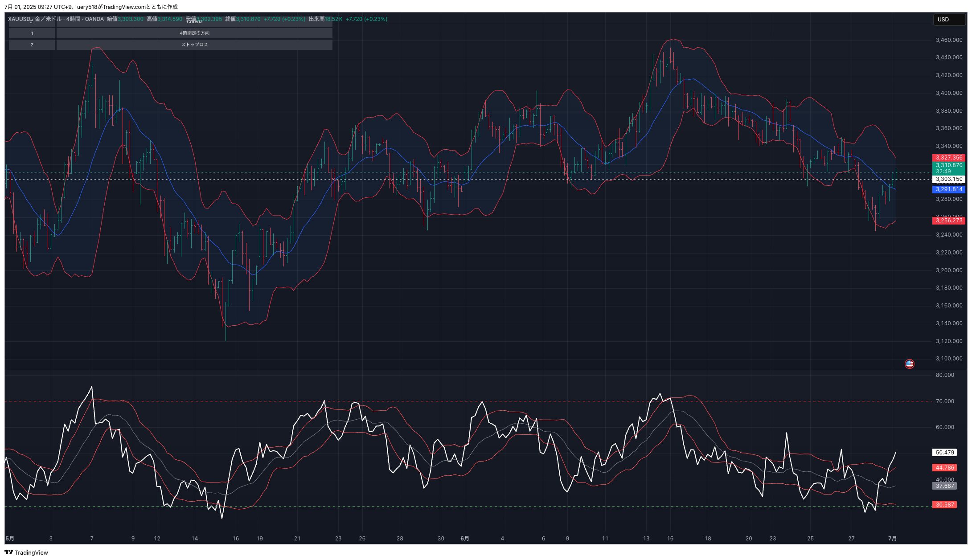Click the XAUUSD symbol title in legend
Screen dimensions: 972x560
[19, 19]
